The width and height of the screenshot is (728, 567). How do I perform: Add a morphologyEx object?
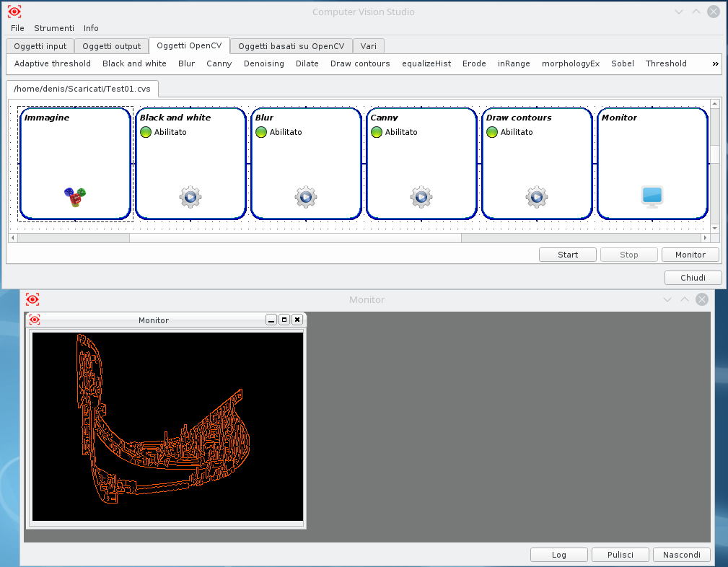[571, 63]
